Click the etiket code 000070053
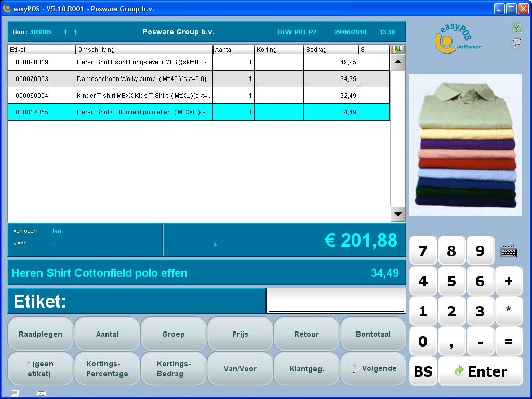Viewport: 532px width, 399px height. (32, 79)
